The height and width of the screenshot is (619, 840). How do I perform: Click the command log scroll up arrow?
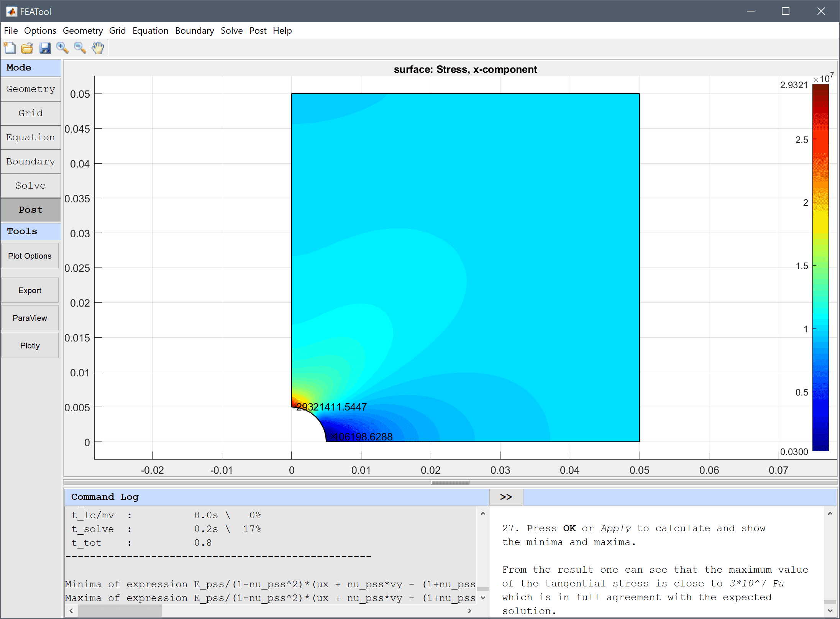tap(483, 514)
